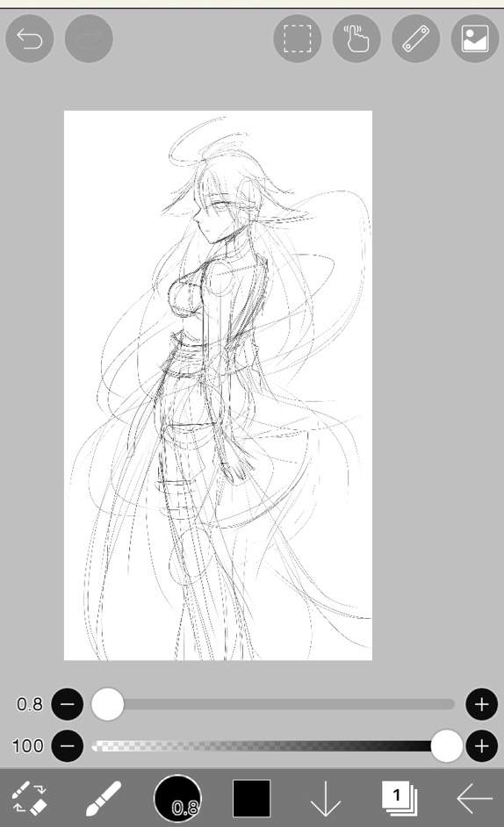Tap the sketch canvas drawing
Screen dimensions: 504x827
(218, 385)
